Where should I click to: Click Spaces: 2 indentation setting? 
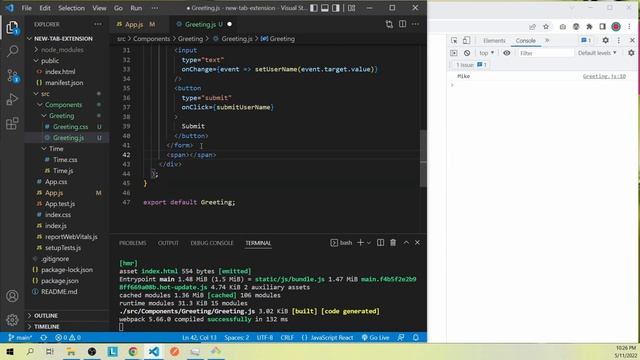tap(237, 338)
